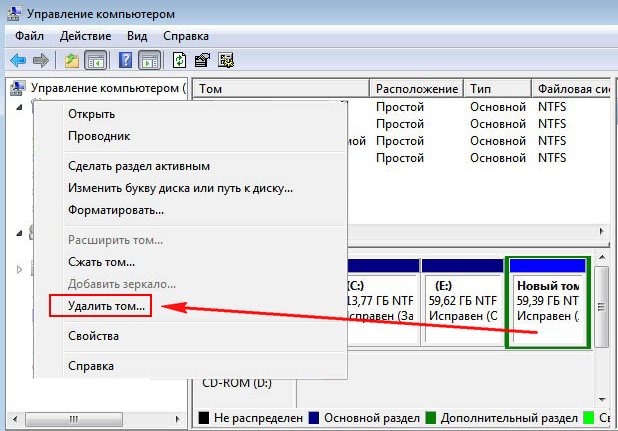Toggle the Show/Hide Action Pane icon
Image resolution: width=618 pixels, height=431 pixels.
pos(149,60)
